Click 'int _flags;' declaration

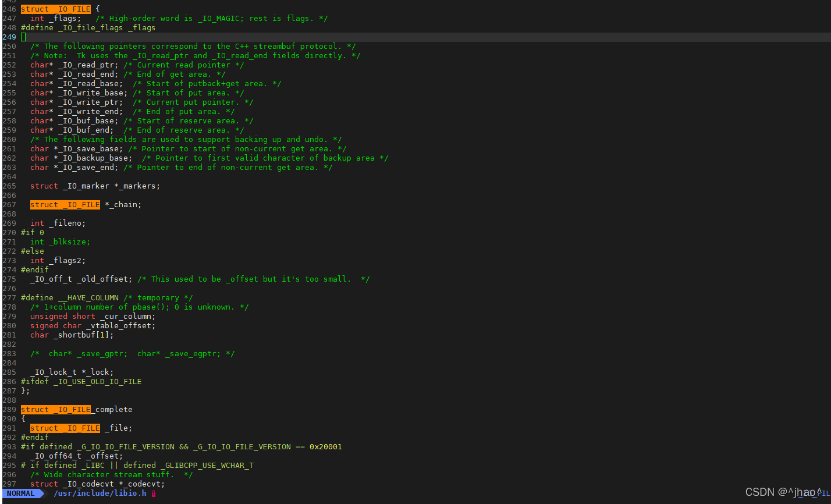pyautogui.click(x=56, y=19)
